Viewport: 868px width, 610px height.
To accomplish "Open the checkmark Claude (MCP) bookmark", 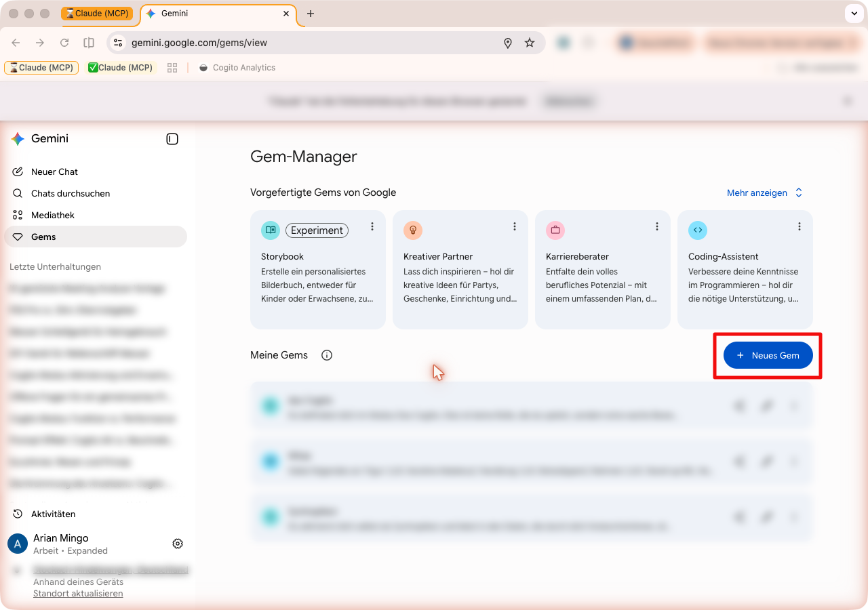I will [x=121, y=68].
